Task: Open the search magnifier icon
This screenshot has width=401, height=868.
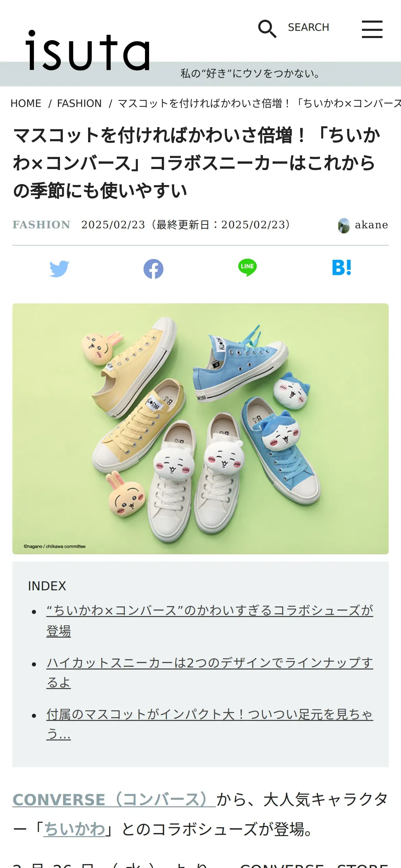Action: [267, 28]
